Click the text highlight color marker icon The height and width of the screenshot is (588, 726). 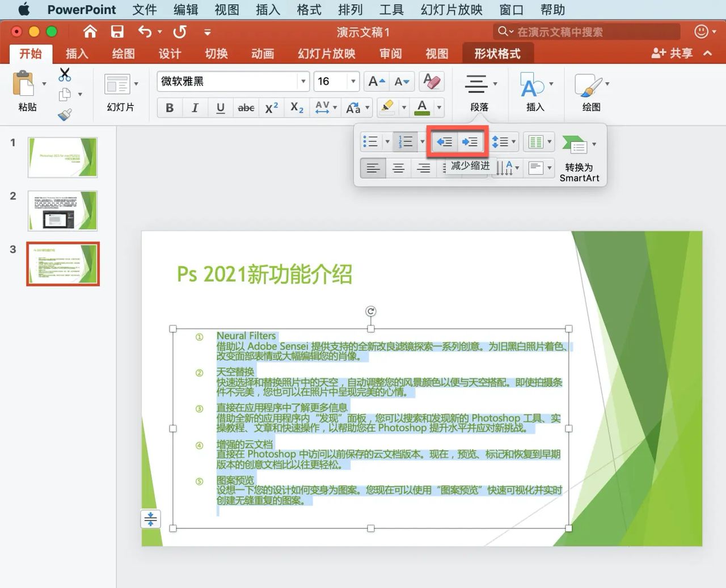click(388, 107)
